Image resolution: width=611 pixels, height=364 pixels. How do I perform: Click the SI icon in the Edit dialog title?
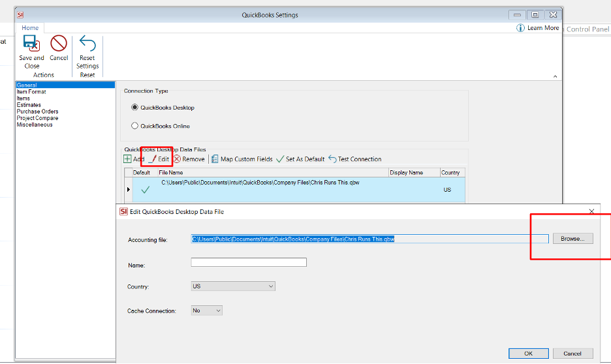point(123,211)
